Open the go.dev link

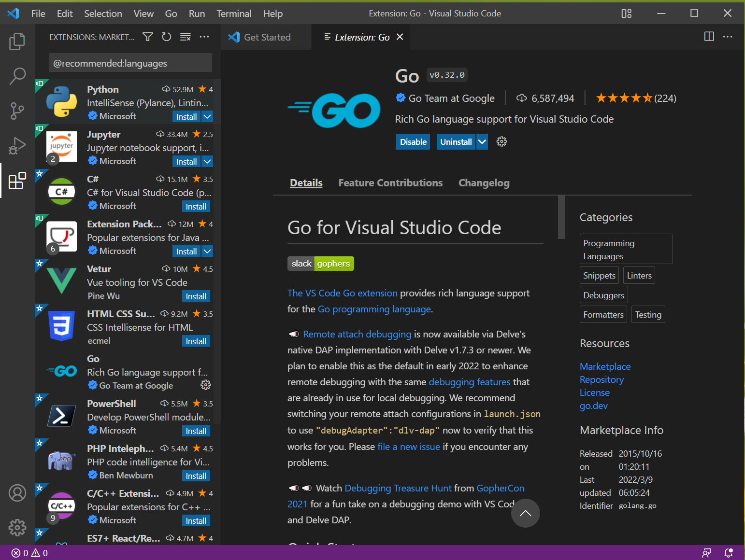(594, 406)
